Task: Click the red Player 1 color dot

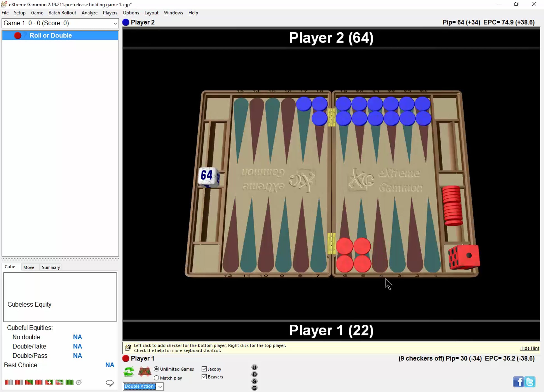Action: (x=126, y=358)
